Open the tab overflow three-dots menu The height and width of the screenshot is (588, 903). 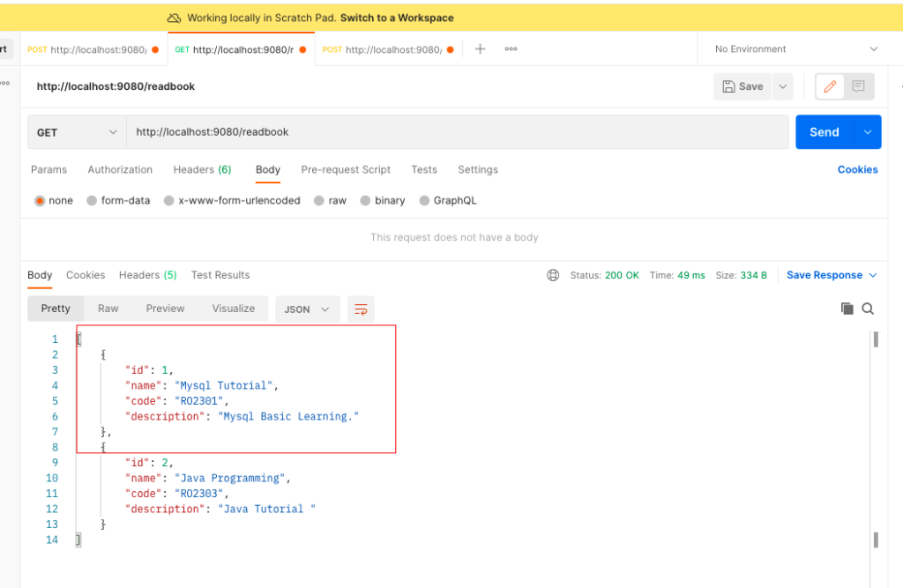tap(511, 49)
